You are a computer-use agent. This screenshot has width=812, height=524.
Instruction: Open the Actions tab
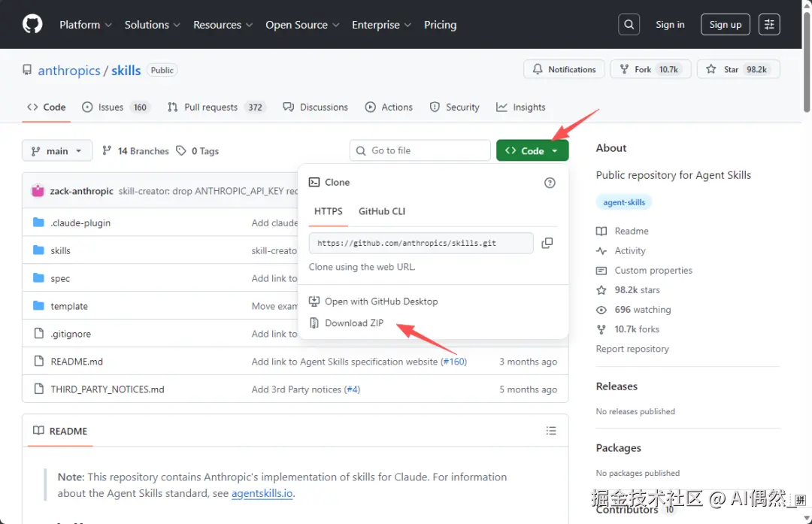pos(389,108)
